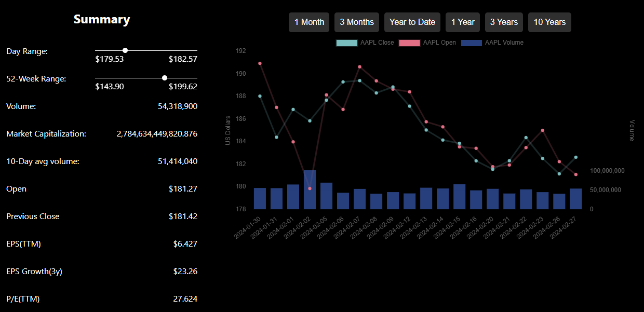Select the day low value $179.53

coord(110,59)
